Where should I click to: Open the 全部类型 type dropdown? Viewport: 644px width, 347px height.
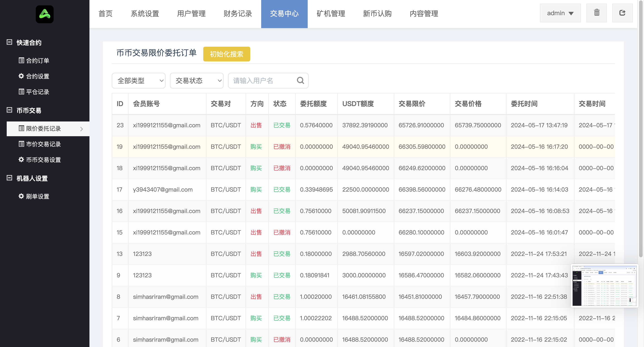pyautogui.click(x=138, y=81)
